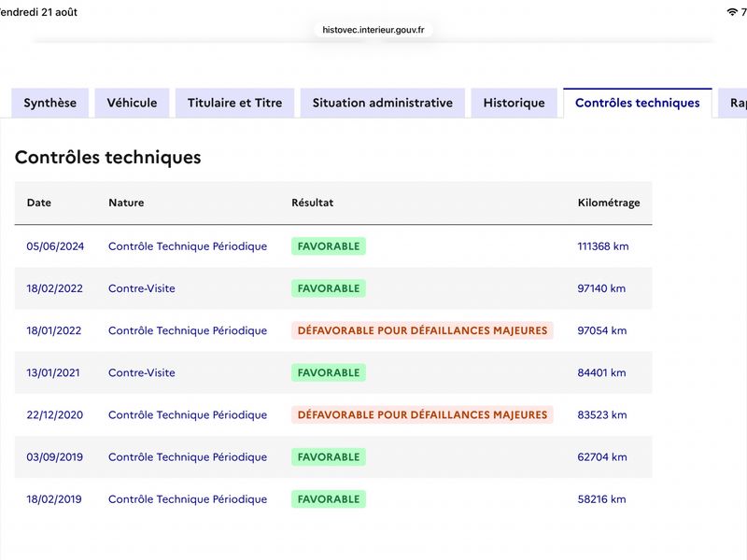Select the Contrôles techniques tab
The height and width of the screenshot is (560, 747).
tap(638, 103)
